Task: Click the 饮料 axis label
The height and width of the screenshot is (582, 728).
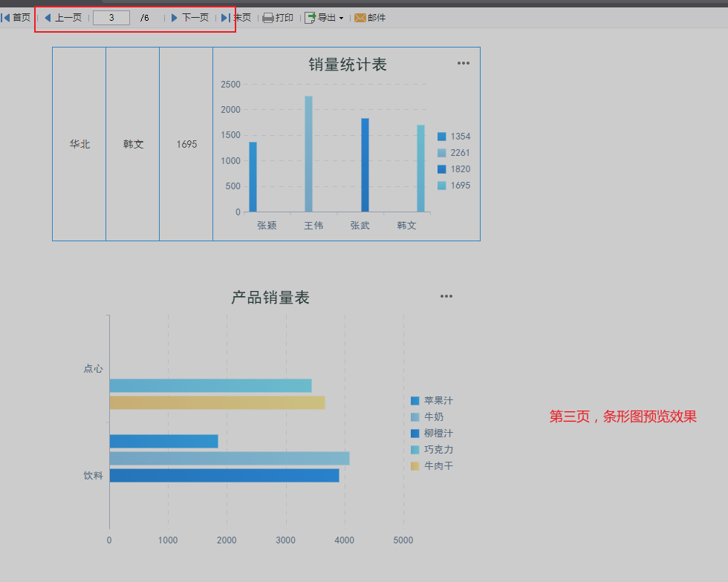Action: point(93,475)
